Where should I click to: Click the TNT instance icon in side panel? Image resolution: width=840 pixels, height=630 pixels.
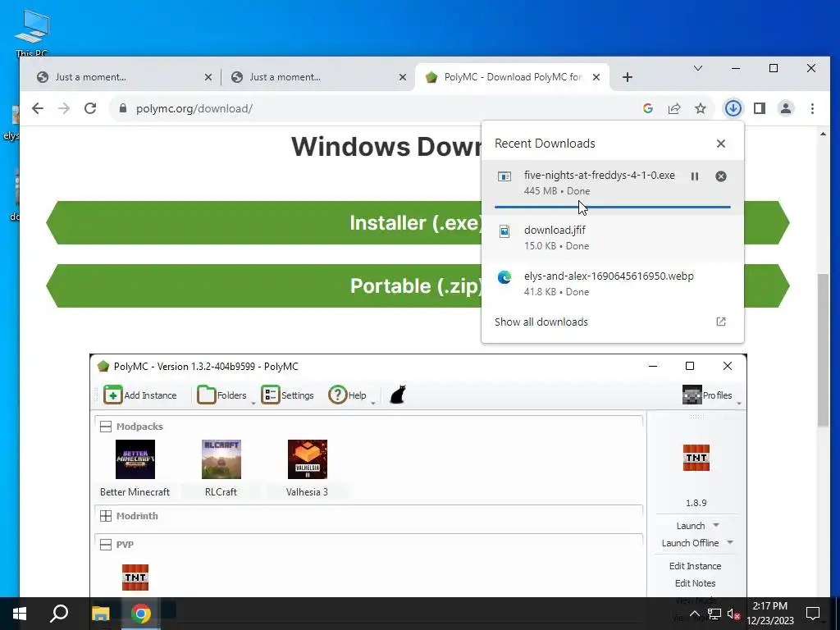coord(696,458)
